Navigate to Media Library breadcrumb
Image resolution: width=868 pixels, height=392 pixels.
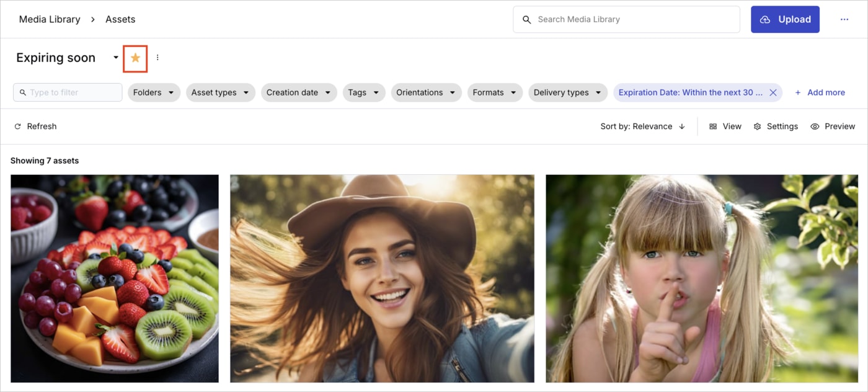(50, 19)
